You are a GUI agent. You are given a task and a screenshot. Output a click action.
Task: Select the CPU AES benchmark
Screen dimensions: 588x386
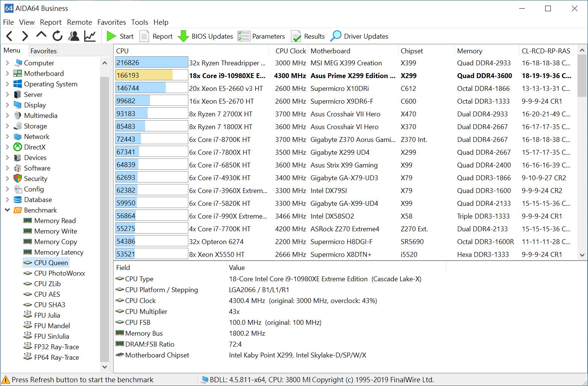pyautogui.click(x=47, y=294)
